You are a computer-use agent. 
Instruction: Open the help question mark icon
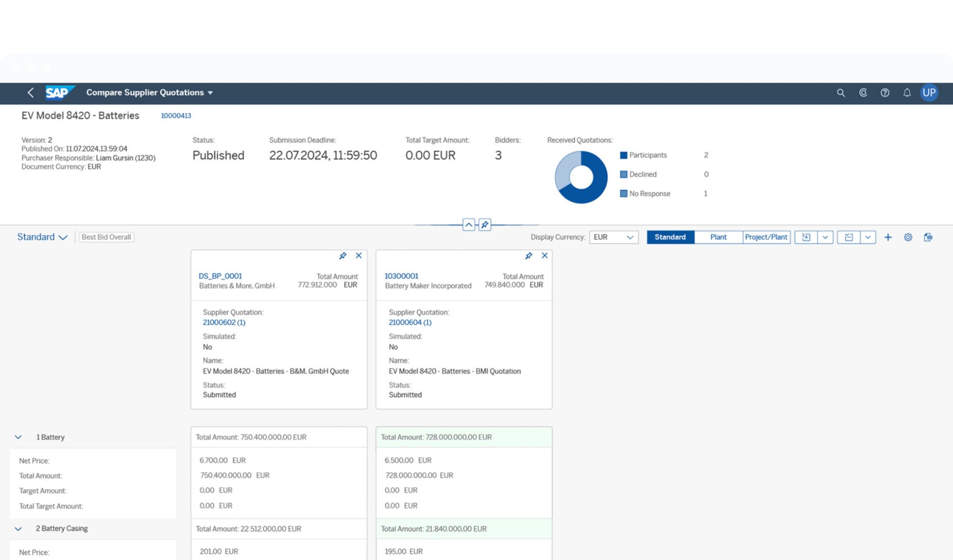click(885, 93)
